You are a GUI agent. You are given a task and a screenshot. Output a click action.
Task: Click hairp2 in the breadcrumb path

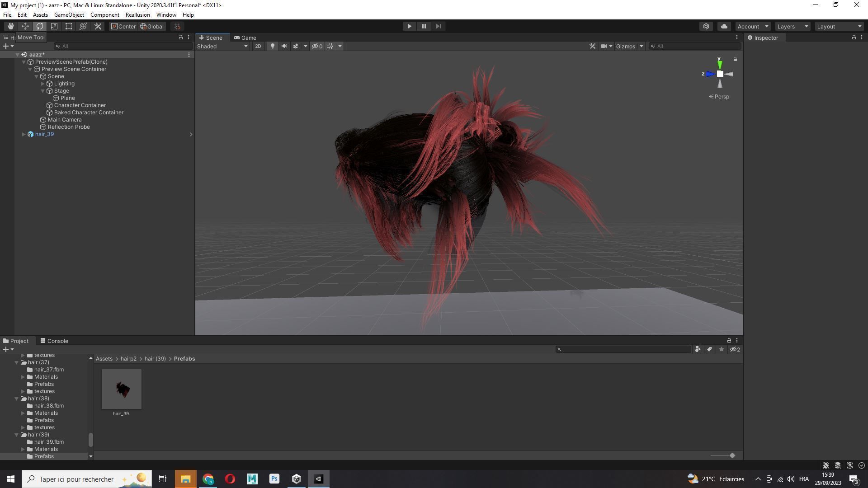pyautogui.click(x=128, y=359)
